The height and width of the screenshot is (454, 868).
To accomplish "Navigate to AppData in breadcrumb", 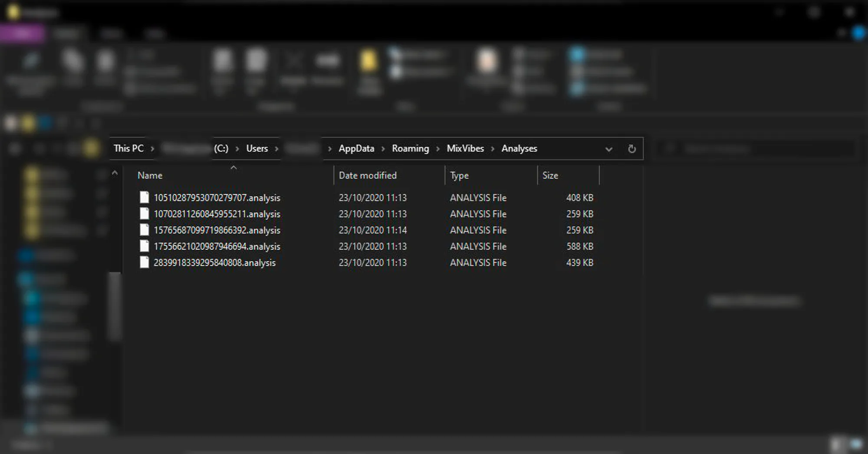I will coord(356,149).
